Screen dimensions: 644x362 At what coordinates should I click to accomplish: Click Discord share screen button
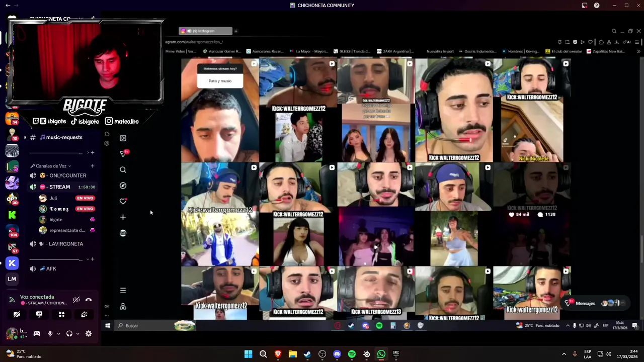click(x=39, y=314)
